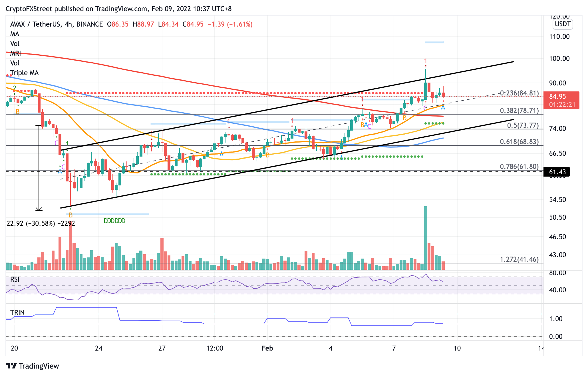
Task: Click the Feb date on time axis
Action: [x=267, y=348]
